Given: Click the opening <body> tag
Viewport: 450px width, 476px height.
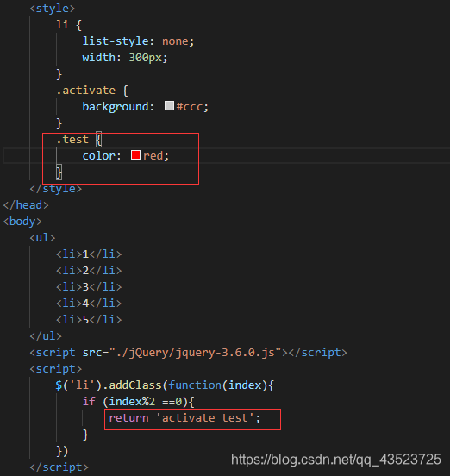Looking at the screenshot, I should tap(22, 222).
